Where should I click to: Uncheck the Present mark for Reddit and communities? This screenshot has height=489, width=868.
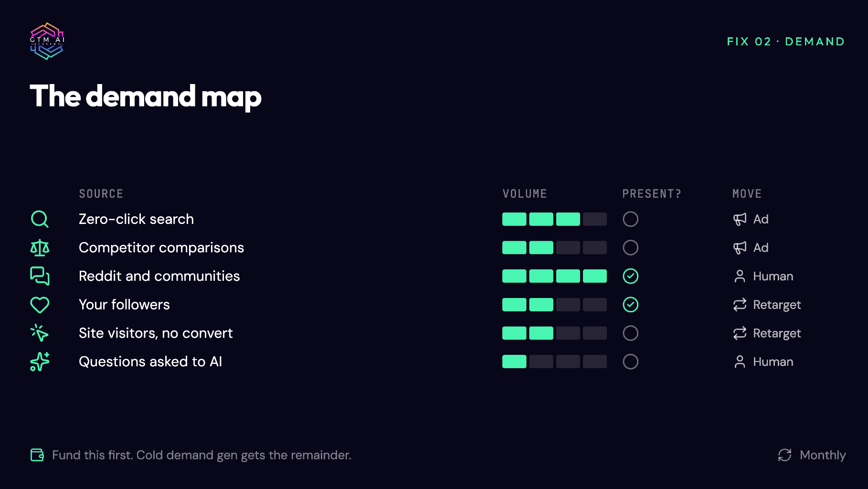630,276
